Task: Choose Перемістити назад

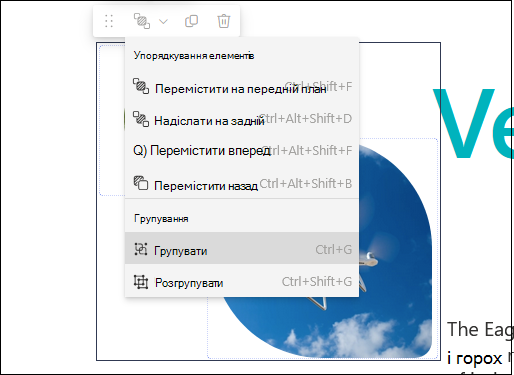Action: click(x=242, y=183)
